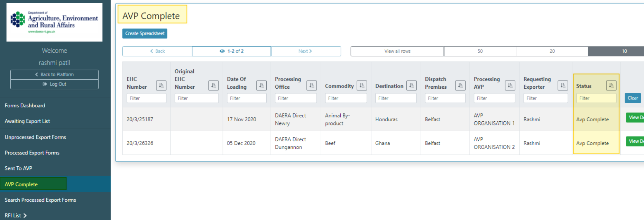Screen dimensions: 644x220
Task: Sort by Commodity column
Action: (362, 85)
